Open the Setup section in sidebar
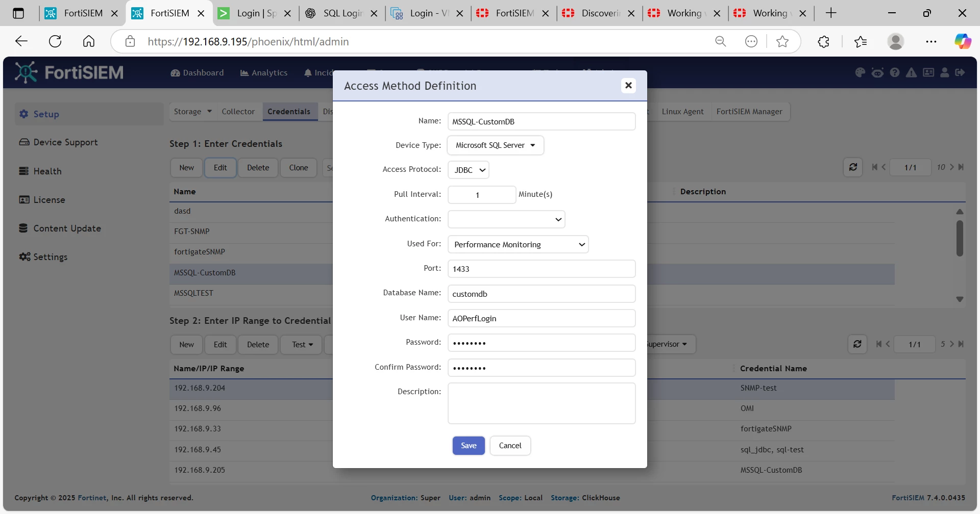980x514 pixels. (x=89, y=114)
